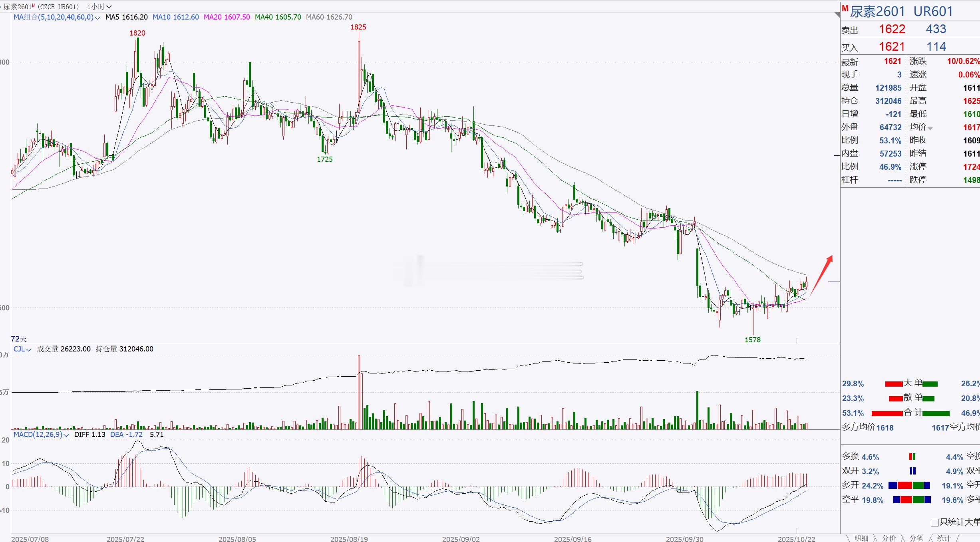Click the 2025/09/16 date on time axis
Viewport: 980px width, 542px height.
coord(572,539)
